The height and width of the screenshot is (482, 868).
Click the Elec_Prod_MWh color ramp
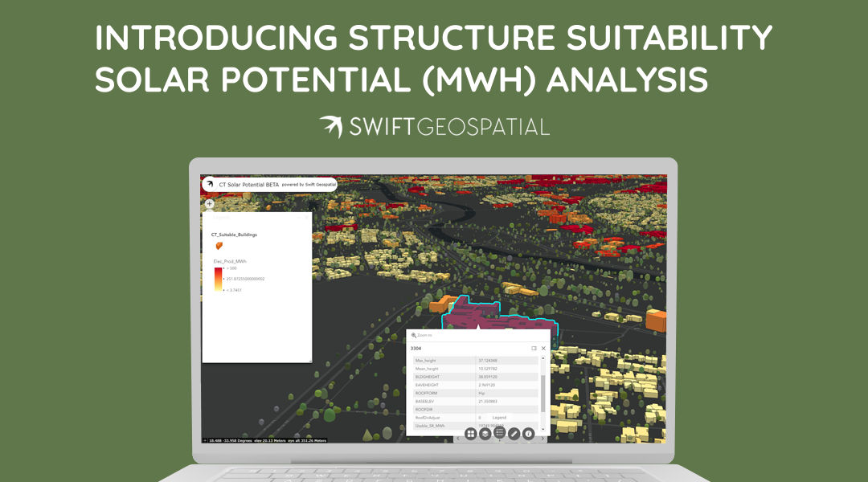click(219, 280)
